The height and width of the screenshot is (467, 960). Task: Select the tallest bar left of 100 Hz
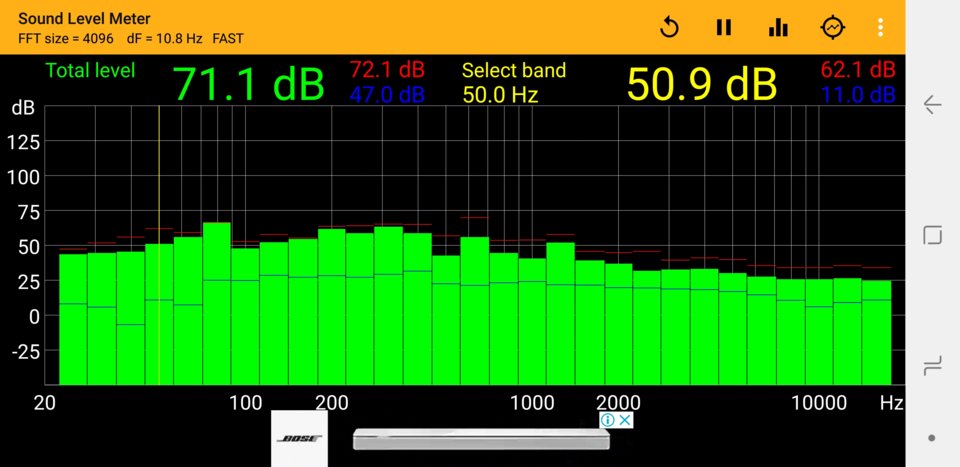coord(217,304)
